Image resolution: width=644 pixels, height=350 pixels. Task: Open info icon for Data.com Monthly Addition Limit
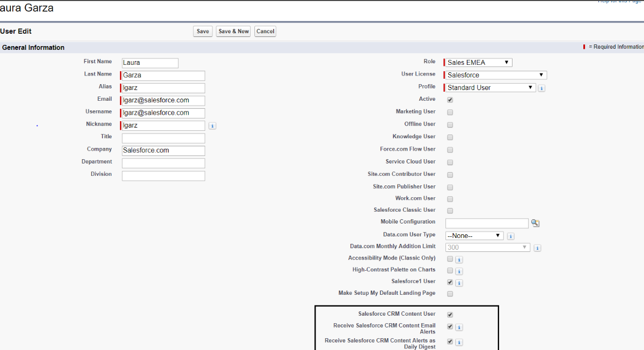pos(537,248)
